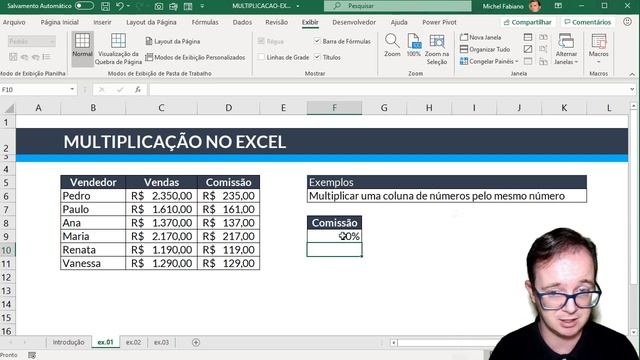Viewport: 640px width, 360px height.
Task: Click the Pesquisar search box
Action: click(x=398, y=6)
